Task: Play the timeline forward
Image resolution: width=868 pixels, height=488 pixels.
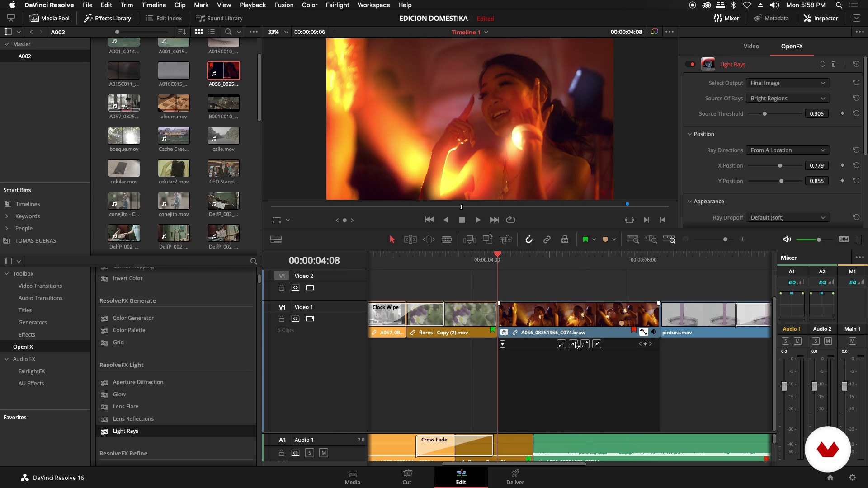Action: [478, 220]
